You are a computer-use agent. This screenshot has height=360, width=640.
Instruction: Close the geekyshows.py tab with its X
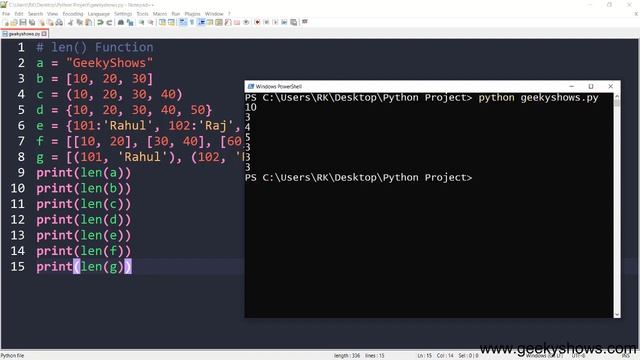coord(44,34)
